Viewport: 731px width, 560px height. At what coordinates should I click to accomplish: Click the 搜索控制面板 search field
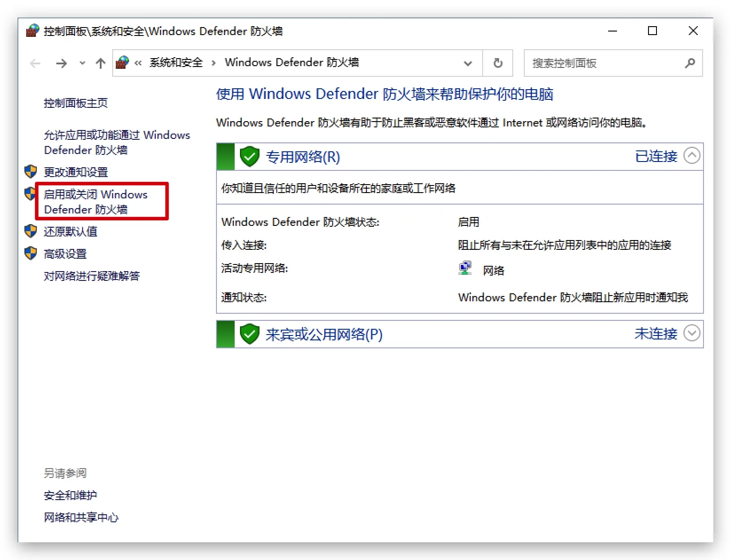point(613,63)
